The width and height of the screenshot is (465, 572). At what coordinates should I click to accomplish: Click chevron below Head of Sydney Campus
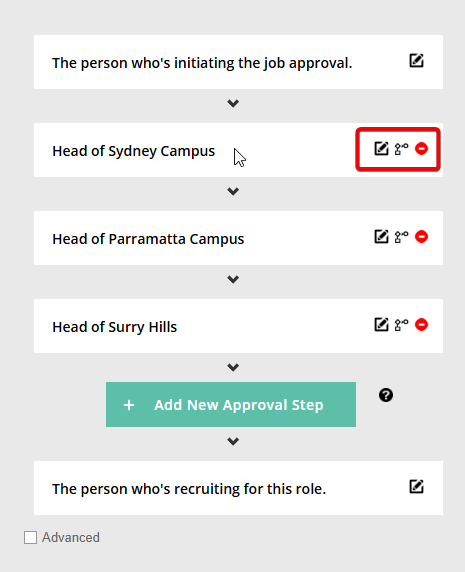click(233, 191)
